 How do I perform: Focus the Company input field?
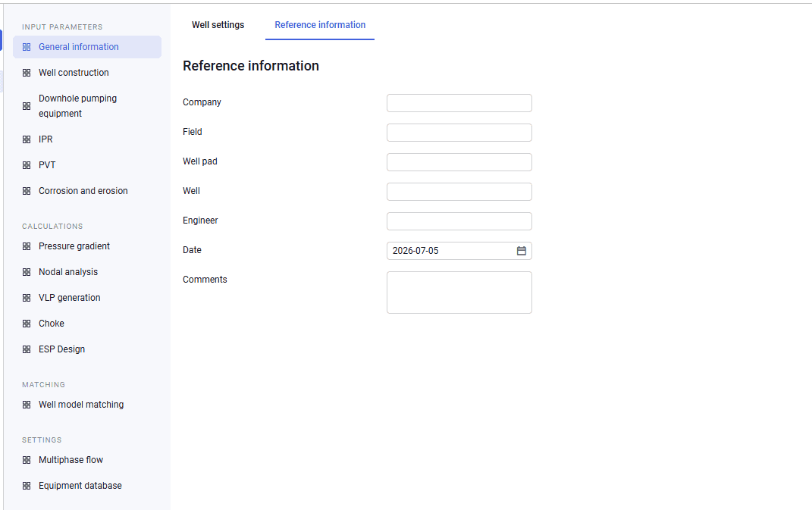pyautogui.click(x=459, y=103)
